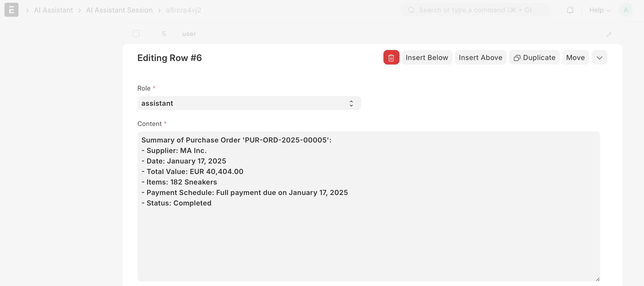Viewport: 644px width, 286px height.
Task: Open AI Assistant Session breadcrumb
Action: 119,10
